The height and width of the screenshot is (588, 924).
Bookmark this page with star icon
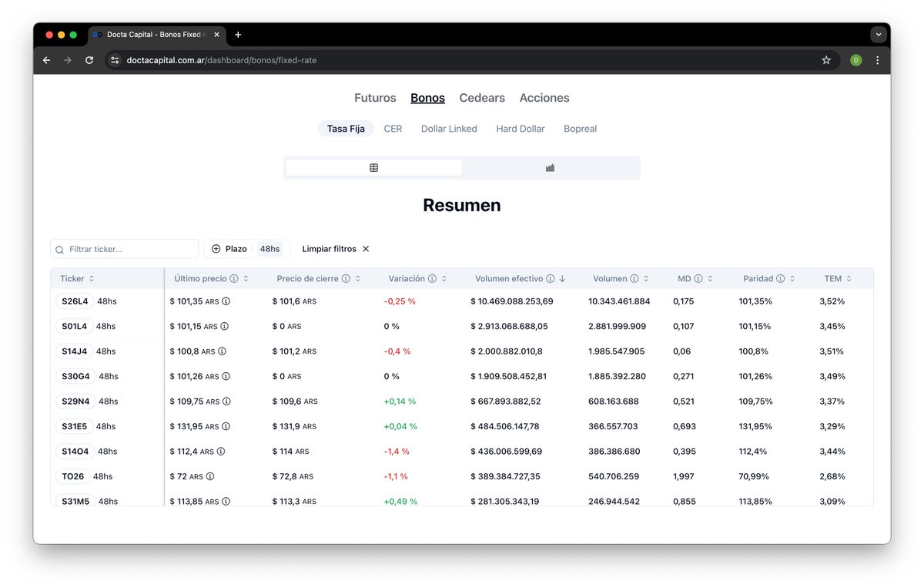826,60
